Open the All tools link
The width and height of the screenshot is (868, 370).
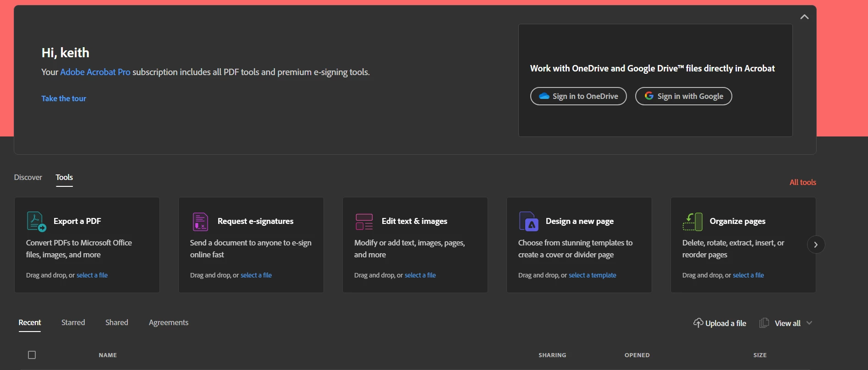point(802,182)
